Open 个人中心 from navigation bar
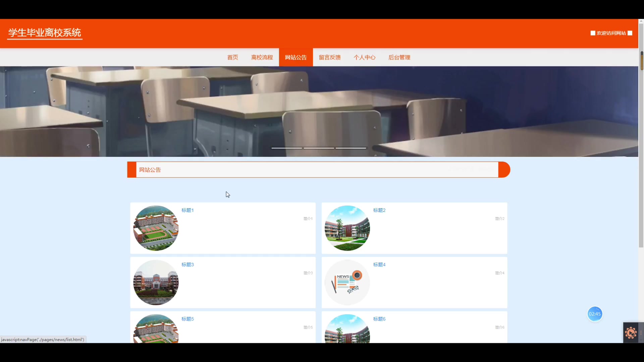Image resolution: width=644 pixels, height=362 pixels. click(x=365, y=57)
